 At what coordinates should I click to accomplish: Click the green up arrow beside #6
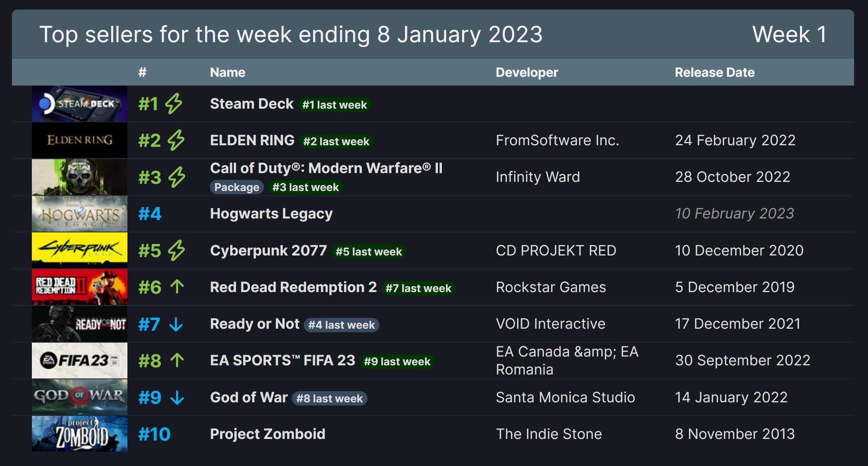(177, 287)
